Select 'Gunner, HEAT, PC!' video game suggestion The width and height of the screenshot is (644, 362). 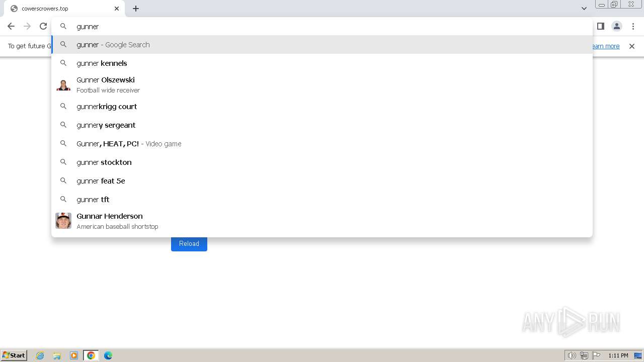pyautogui.click(x=322, y=144)
